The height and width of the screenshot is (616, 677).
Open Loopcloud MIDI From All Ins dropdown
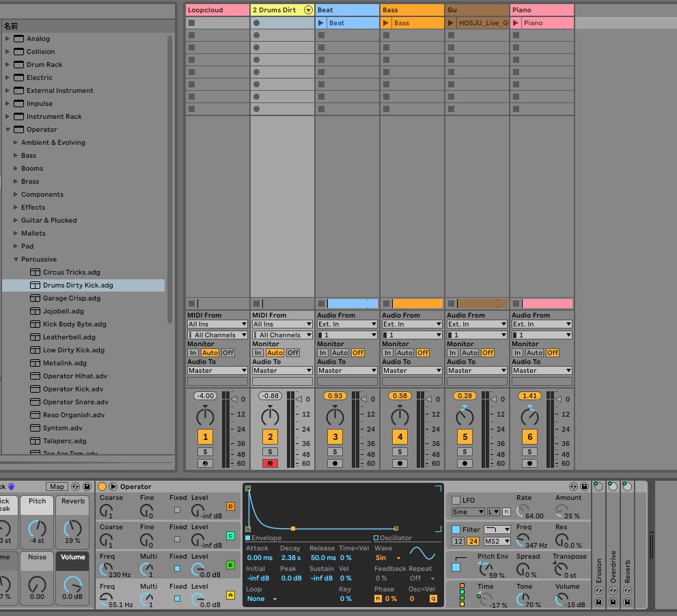point(217,324)
